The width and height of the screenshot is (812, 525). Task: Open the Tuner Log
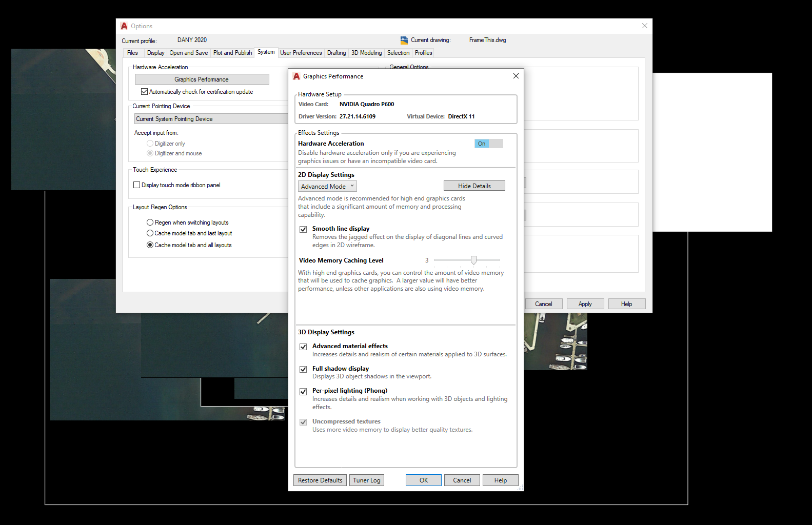367,480
